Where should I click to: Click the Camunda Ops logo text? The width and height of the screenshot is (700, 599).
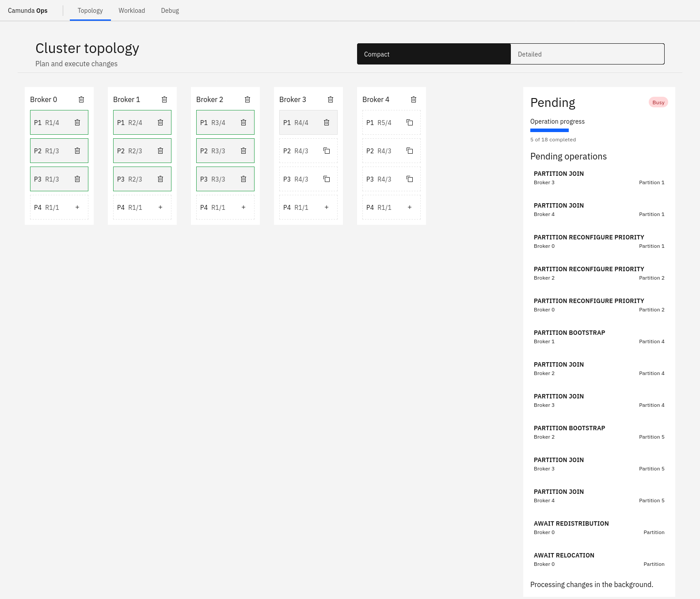pos(28,11)
